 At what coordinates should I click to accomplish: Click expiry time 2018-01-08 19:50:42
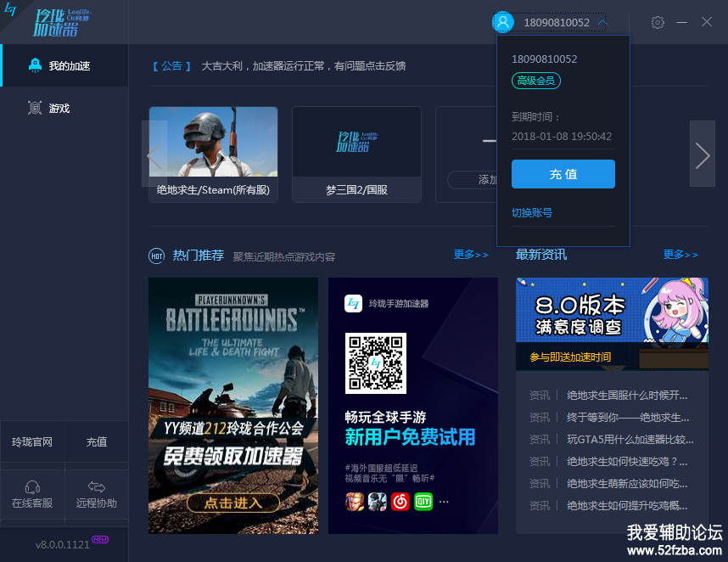562,136
